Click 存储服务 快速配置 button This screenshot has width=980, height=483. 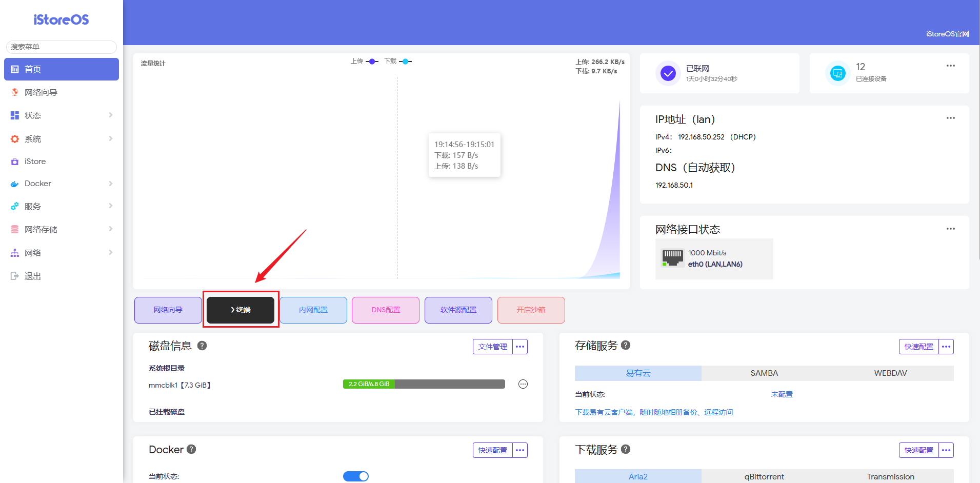919,347
